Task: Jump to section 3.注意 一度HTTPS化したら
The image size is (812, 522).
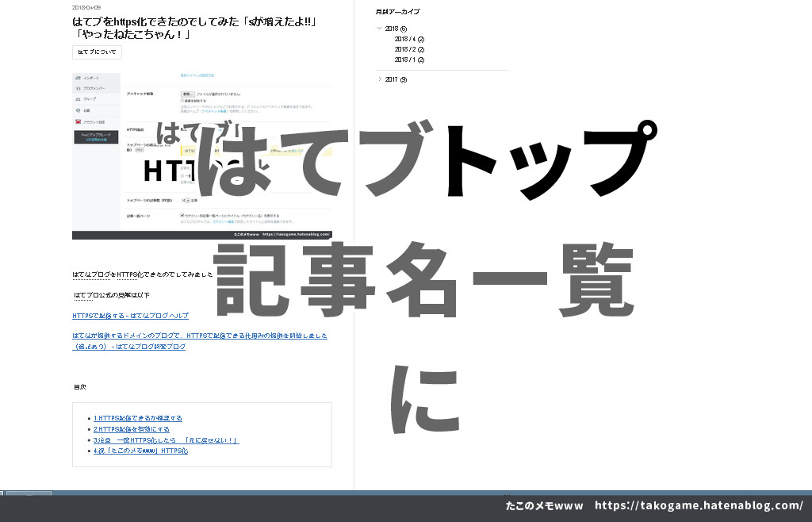Action: coord(166,440)
